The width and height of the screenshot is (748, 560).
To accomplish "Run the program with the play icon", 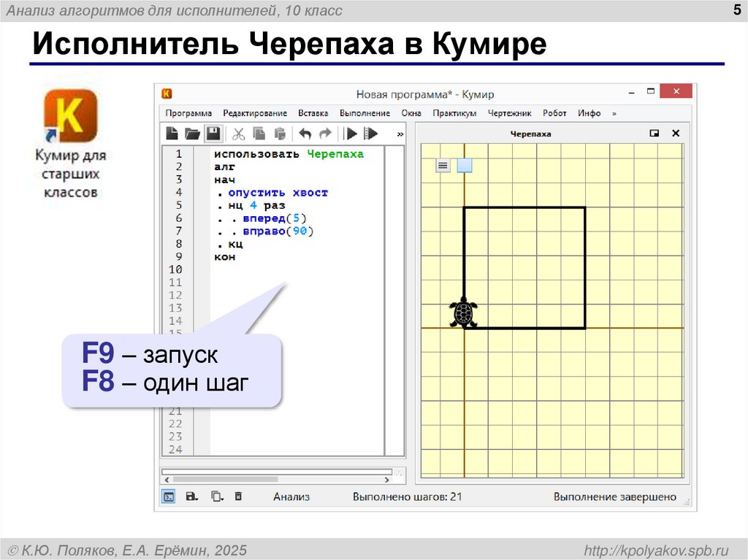I will 351,134.
